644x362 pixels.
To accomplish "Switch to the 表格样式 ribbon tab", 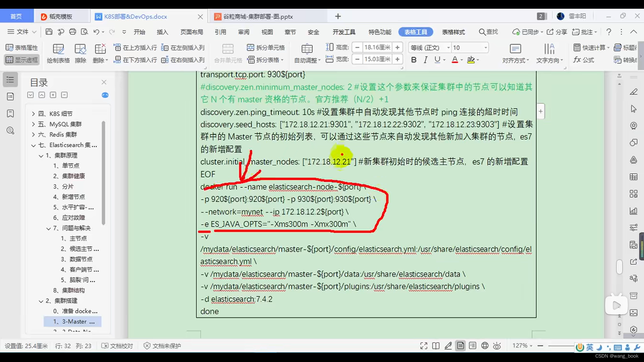I will click(453, 32).
